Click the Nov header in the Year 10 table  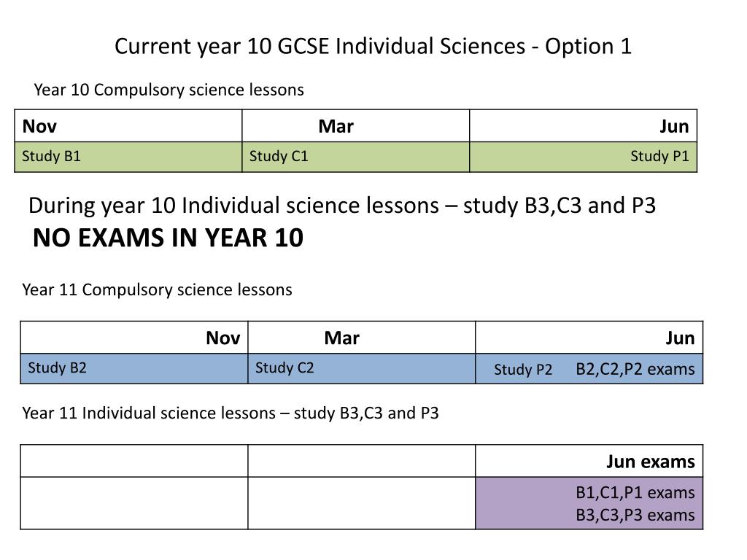coord(39,126)
